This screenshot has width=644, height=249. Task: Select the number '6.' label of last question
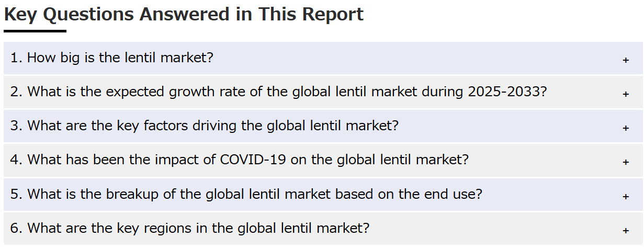click(17, 228)
